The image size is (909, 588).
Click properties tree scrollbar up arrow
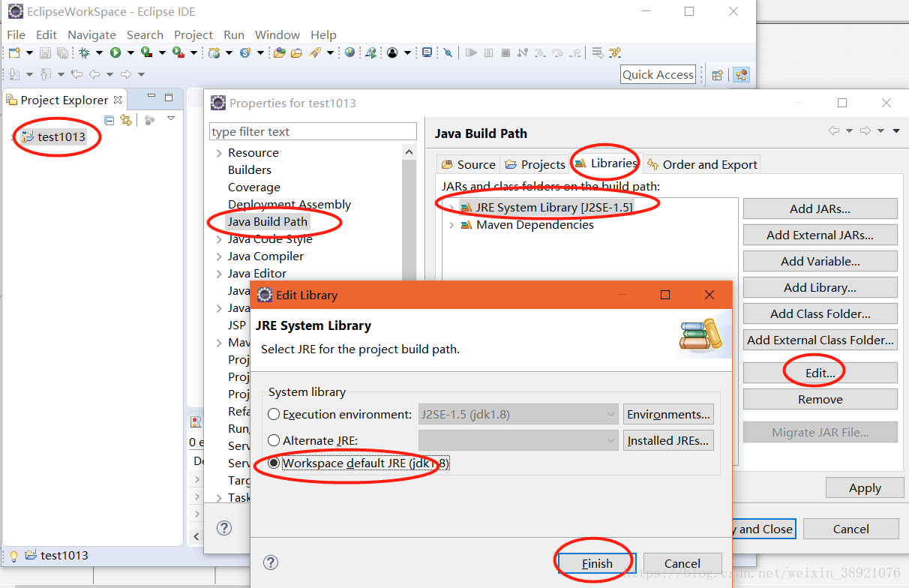tap(409, 152)
